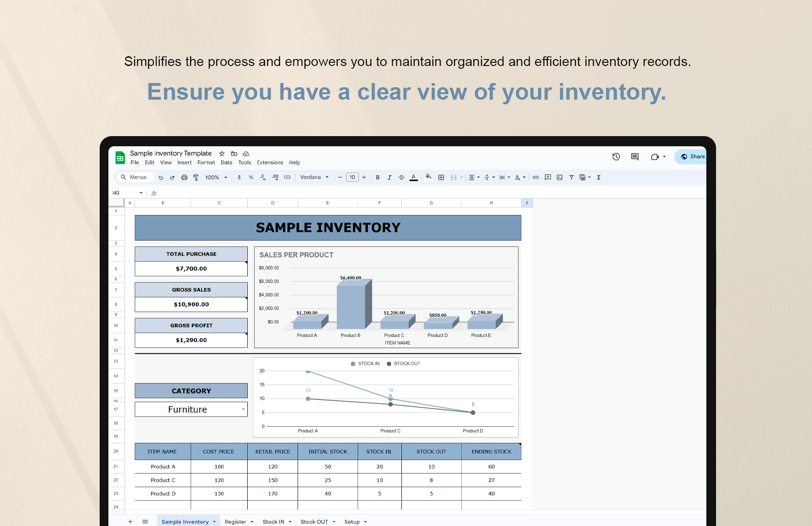Toggle italic formatting
The height and width of the screenshot is (526, 812).
pyautogui.click(x=389, y=177)
